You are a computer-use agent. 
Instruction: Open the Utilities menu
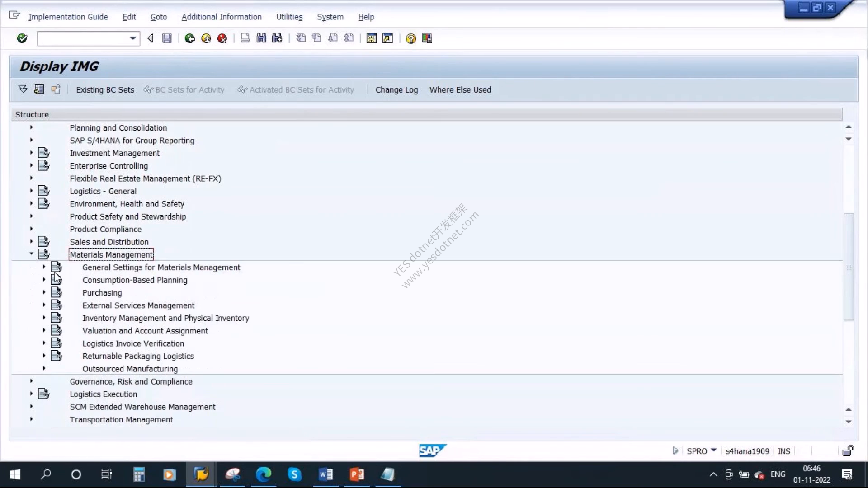[289, 17]
